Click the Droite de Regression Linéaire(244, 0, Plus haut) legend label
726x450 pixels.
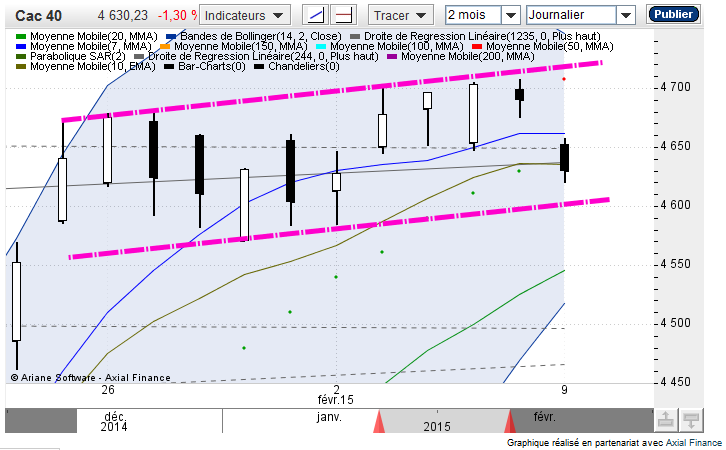[x=263, y=56]
